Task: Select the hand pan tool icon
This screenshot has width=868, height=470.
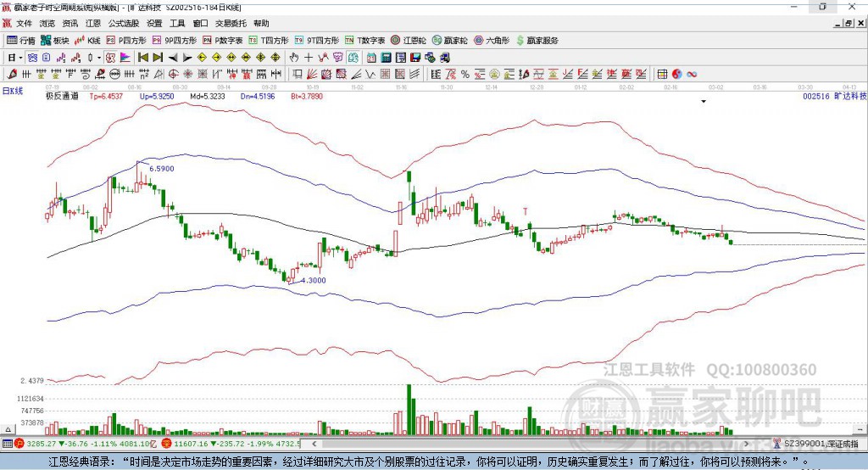Action: pos(294,58)
